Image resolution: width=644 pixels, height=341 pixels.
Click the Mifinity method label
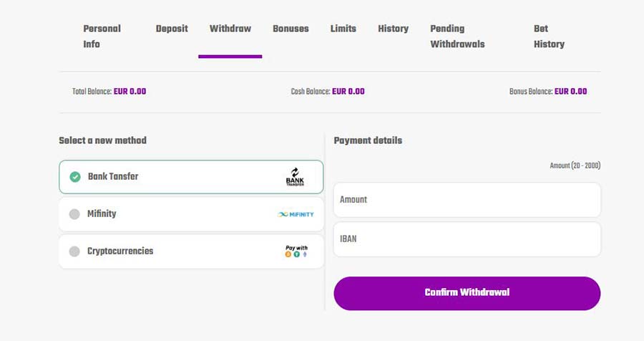click(x=102, y=214)
